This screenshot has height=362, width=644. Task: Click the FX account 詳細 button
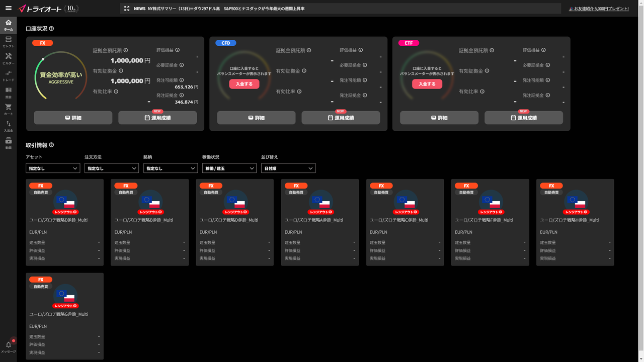point(73,118)
